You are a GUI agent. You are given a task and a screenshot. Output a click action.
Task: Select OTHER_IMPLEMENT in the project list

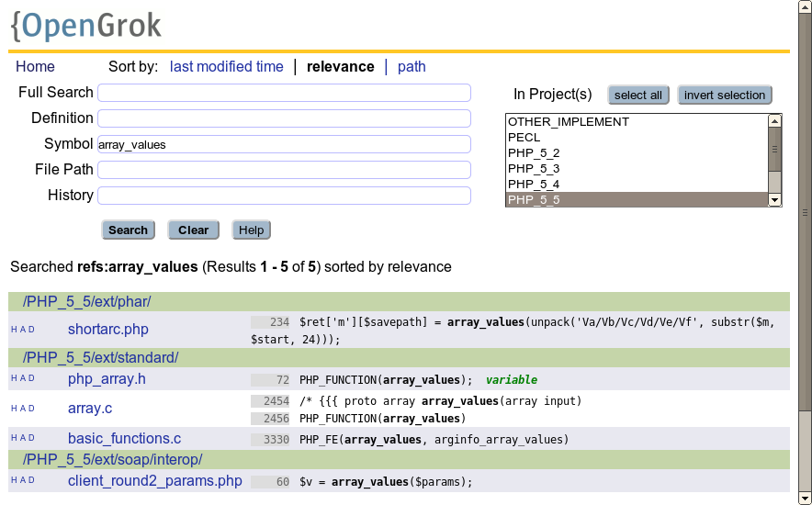pos(637,122)
